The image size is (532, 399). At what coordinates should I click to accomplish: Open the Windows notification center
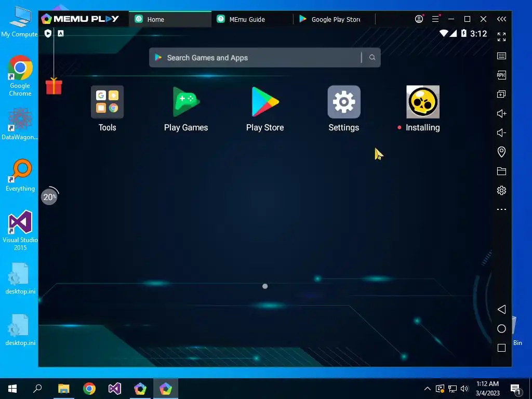tap(516, 389)
